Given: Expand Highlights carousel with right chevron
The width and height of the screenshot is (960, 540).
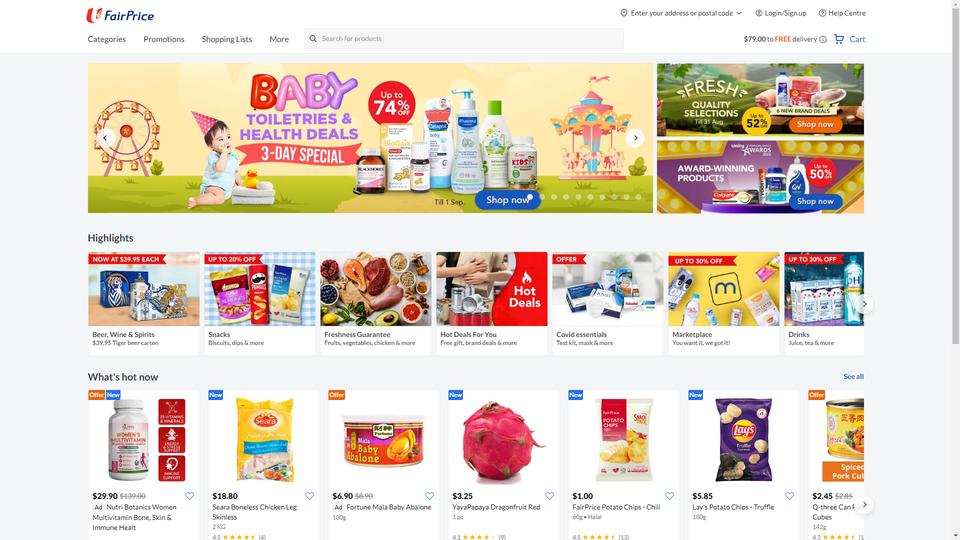Looking at the screenshot, I should pyautogui.click(x=864, y=304).
